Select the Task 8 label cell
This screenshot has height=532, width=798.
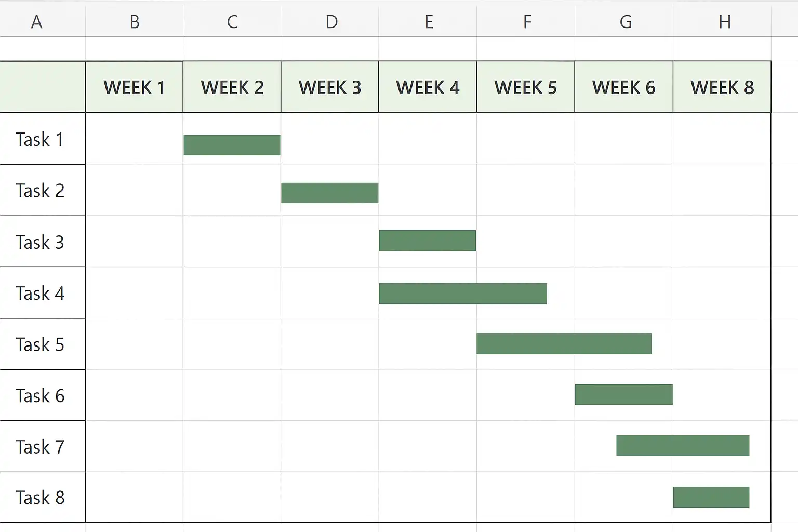tap(41, 498)
